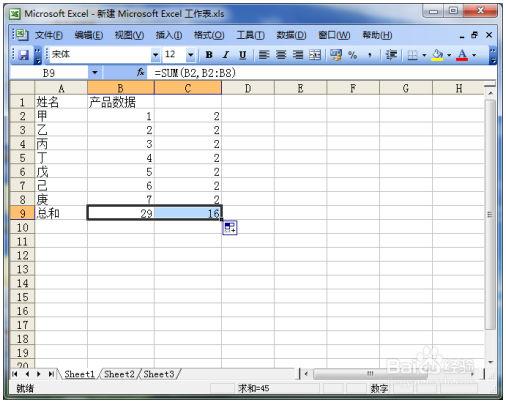Open Auto Fill Options button near C9
The width and height of the screenshot is (506, 403).
click(x=230, y=228)
